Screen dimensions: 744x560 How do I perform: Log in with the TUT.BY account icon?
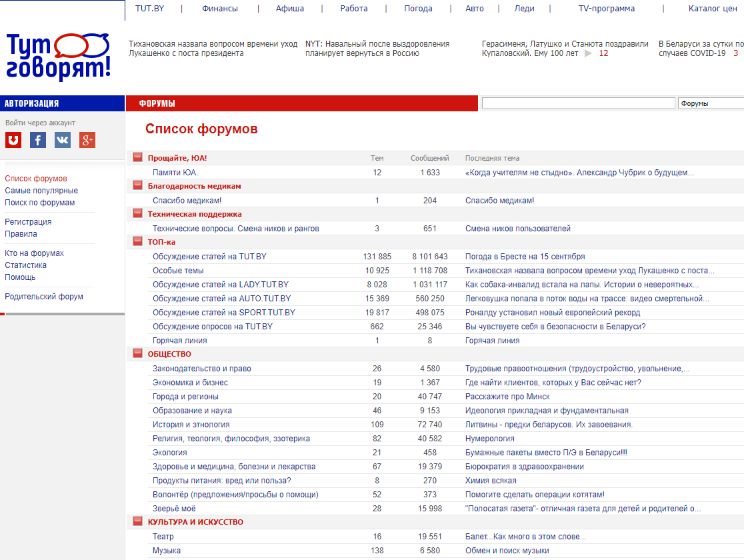(x=13, y=140)
